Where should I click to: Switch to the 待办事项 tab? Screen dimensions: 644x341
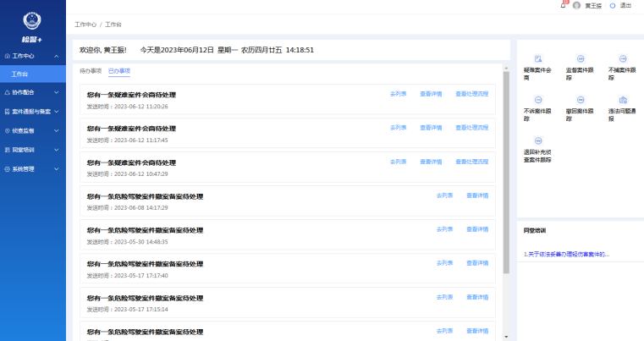[91, 71]
